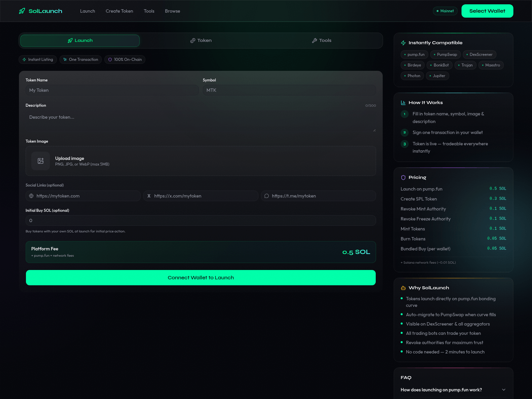Click the Revoke Freeze Authority pricing row
Viewport: 532px width, 399px height.
454,219
